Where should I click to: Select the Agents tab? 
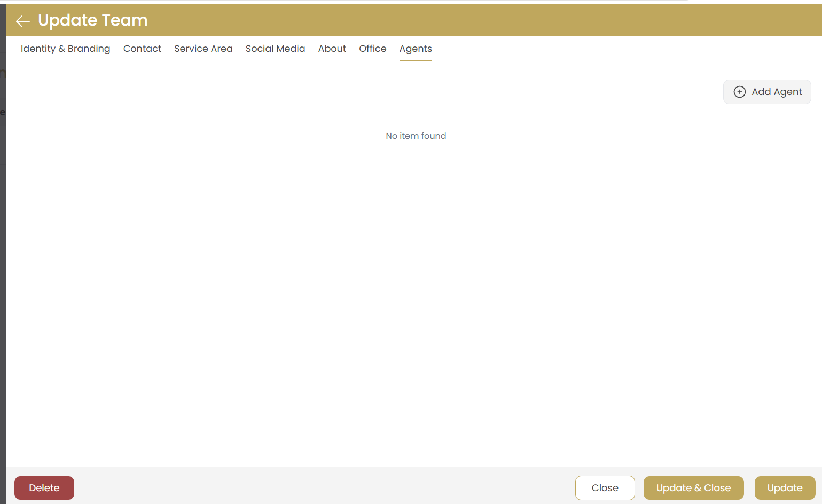point(416,49)
